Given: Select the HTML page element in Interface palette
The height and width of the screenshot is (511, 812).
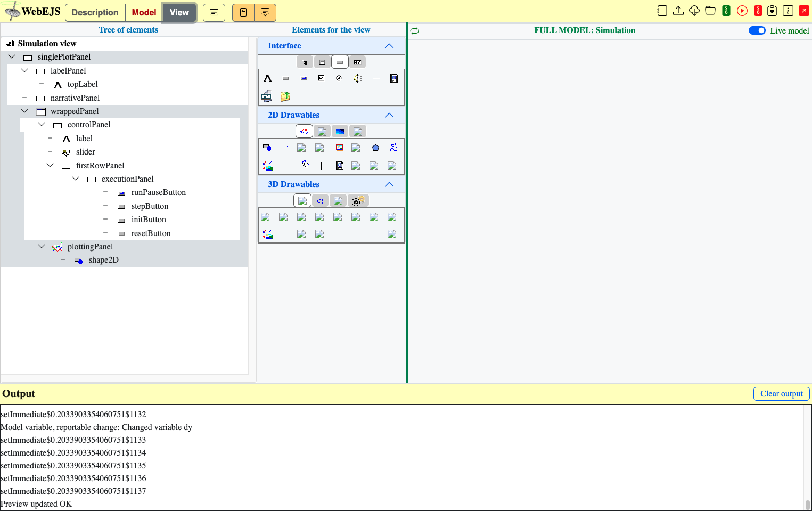Looking at the screenshot, I should 267,96.
